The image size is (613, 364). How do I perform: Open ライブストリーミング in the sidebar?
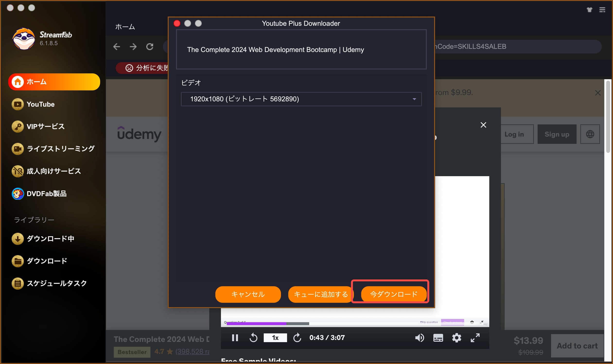(x=53, y=149)
